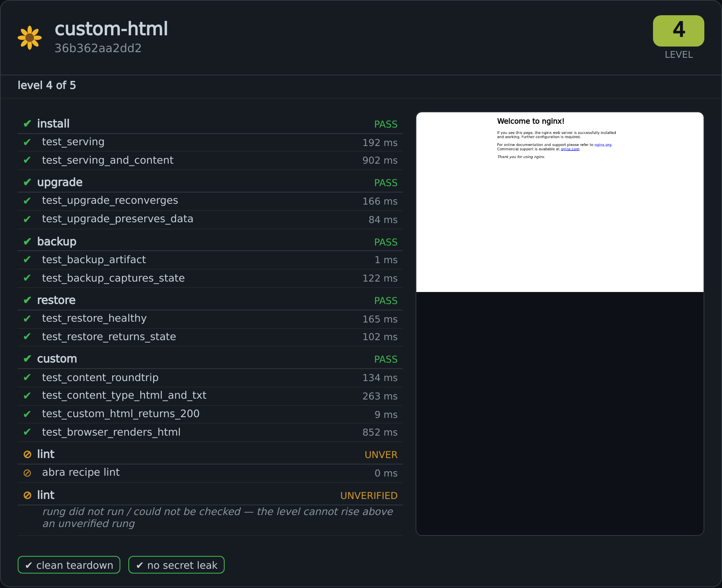Click checkmark next to test_upgrade_preserves_data
Screen dimensions: 722x588
27,219
